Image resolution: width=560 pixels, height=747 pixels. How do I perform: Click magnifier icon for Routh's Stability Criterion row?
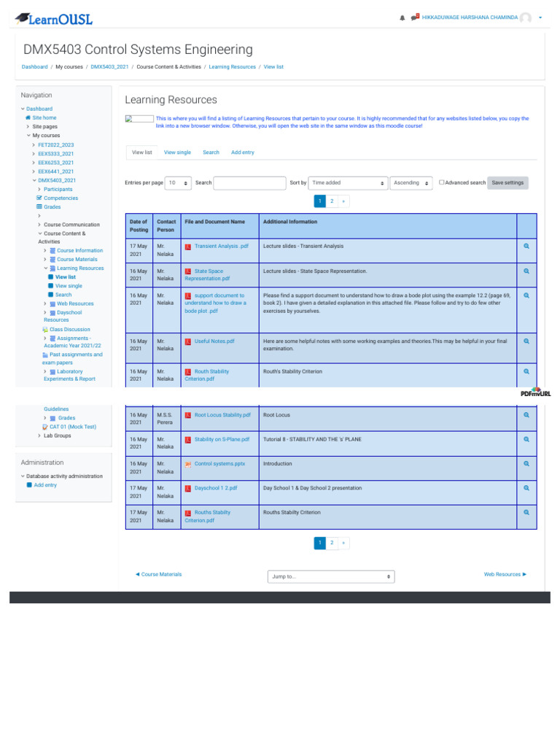pos(526,371)
